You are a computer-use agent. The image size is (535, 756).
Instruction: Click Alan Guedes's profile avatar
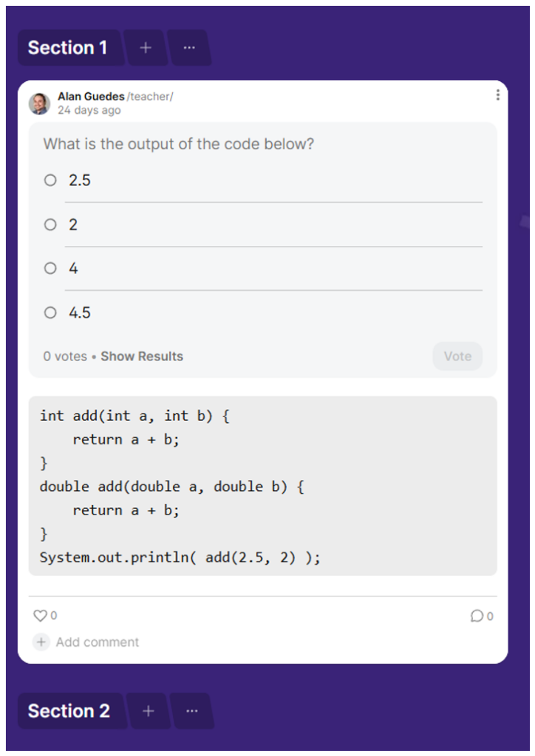click(x=39, y=103)
